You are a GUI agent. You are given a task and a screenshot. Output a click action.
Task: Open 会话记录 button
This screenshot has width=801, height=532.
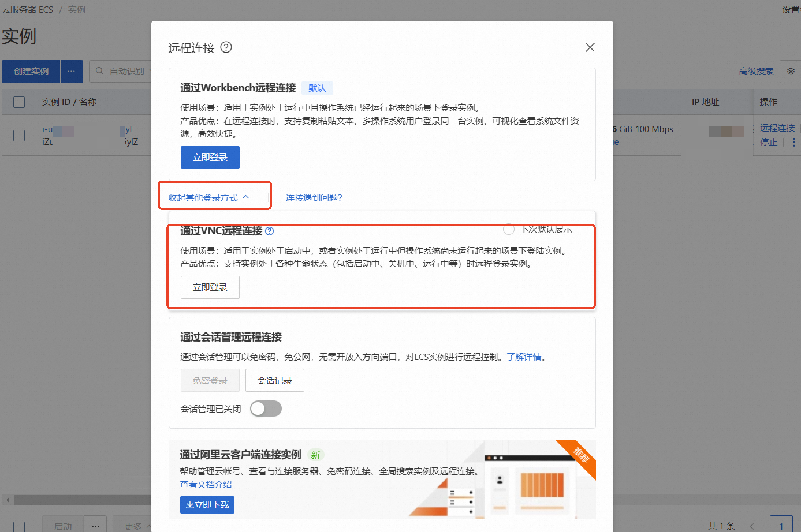pyautogui.click(x=275, y=380)
